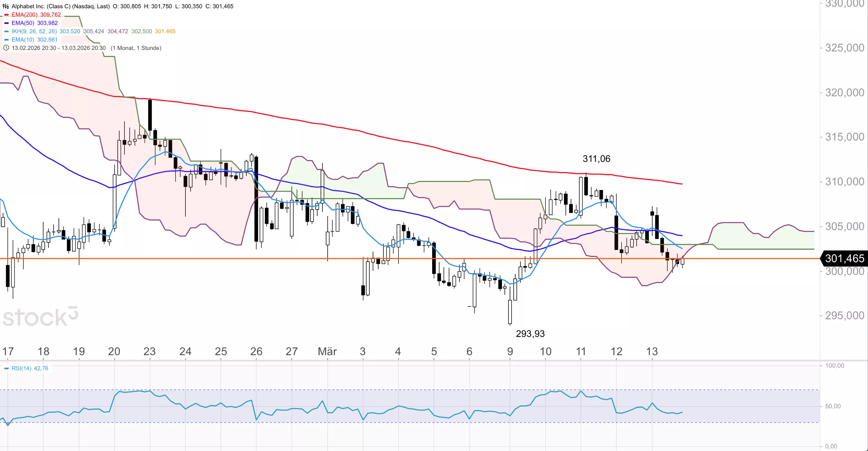Click the 13.02.2026 - 13.03.2026 date range text

pyautogui.click(x=59, y=48)
